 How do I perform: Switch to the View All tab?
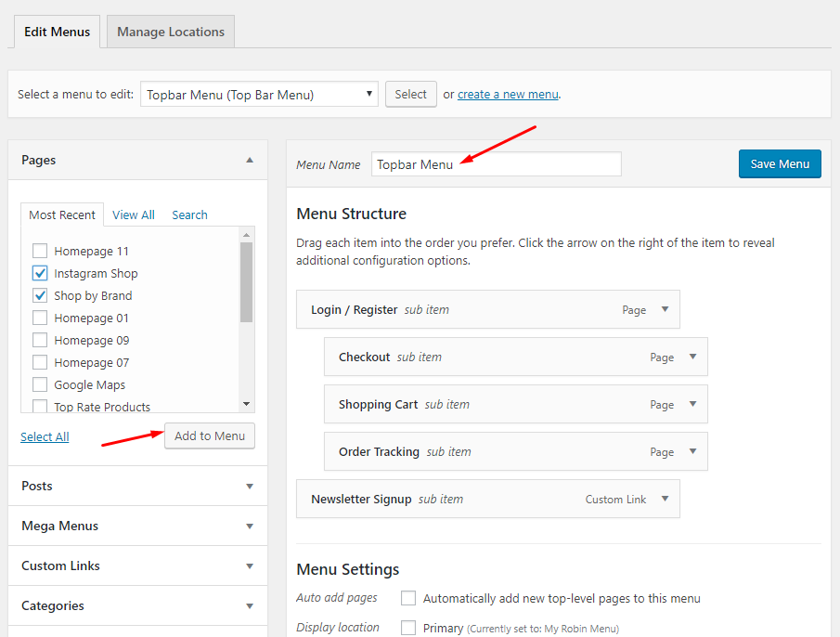133,214
